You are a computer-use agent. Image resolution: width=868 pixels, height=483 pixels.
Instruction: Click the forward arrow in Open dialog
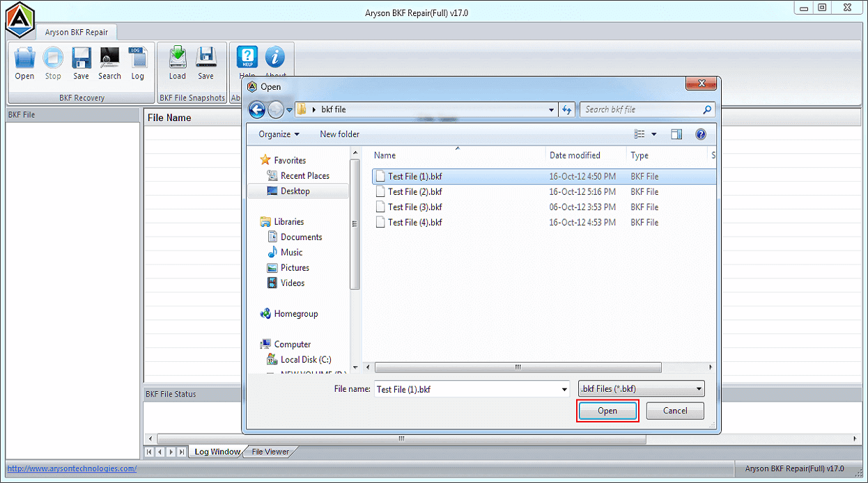tap(275, 109)
